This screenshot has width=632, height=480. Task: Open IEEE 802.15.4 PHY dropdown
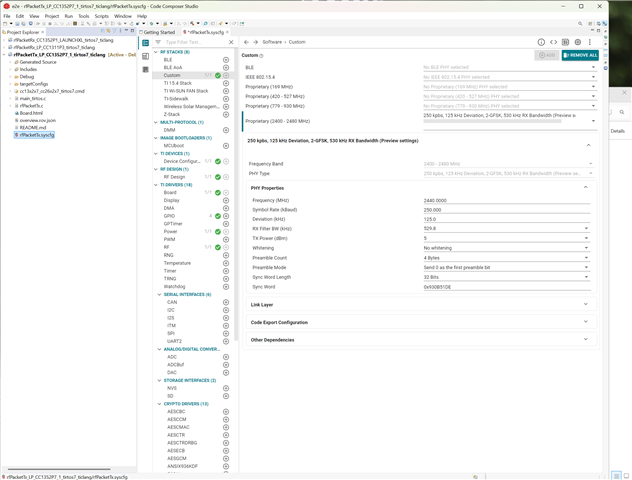click(x=509, y=77)
